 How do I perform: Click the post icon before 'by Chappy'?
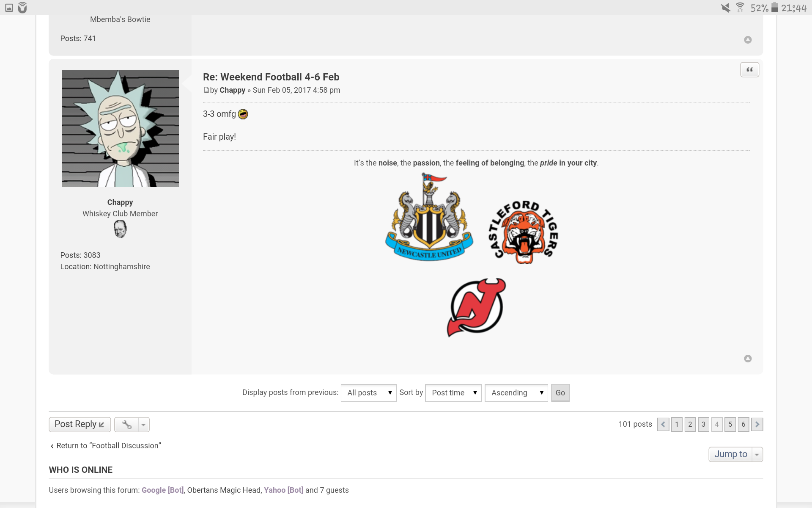point(206,90)
